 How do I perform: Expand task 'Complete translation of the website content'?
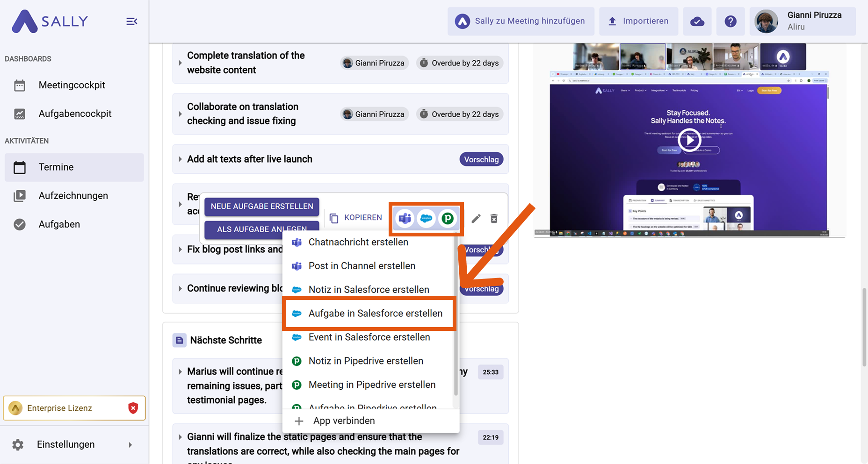click(x=180, y=63)
